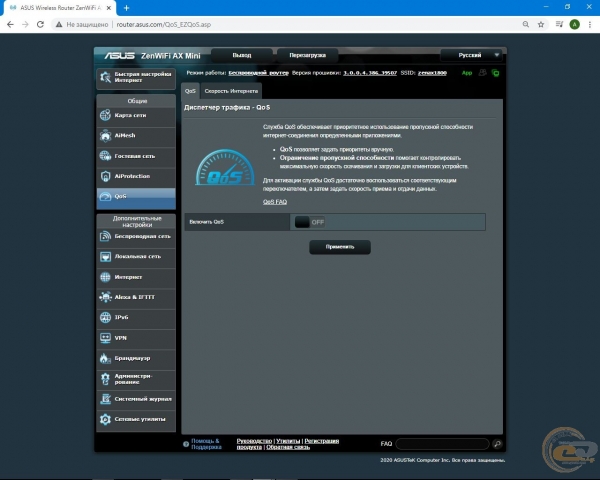This screenshot has width=600, height=480.
Task: Click the green network status icon
Action: click(495, 73)
